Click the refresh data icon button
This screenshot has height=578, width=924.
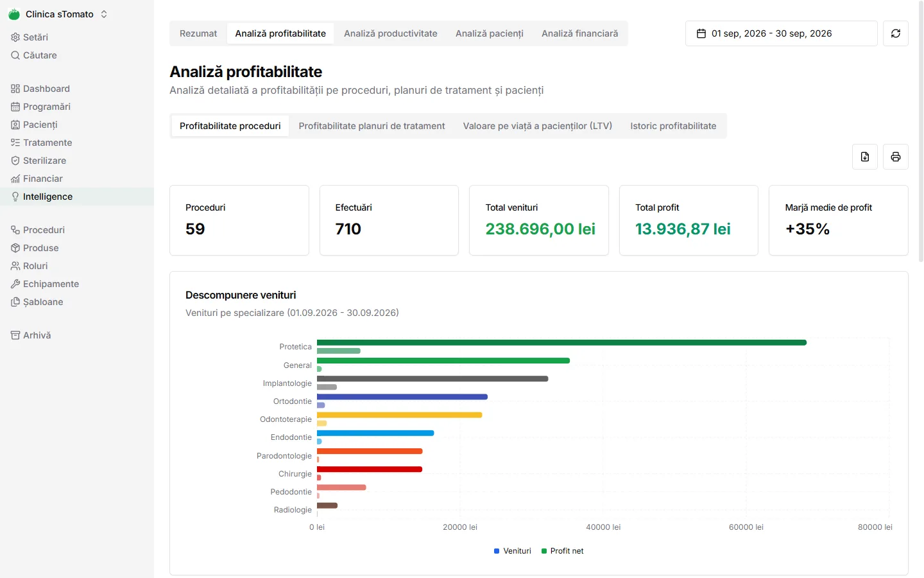point(896,33)
